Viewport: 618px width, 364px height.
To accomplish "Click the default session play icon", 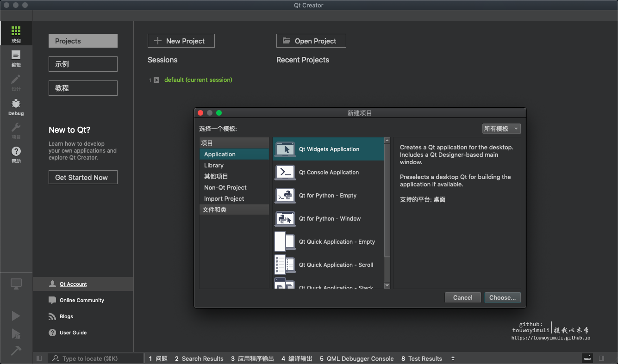I will [156, 80].
